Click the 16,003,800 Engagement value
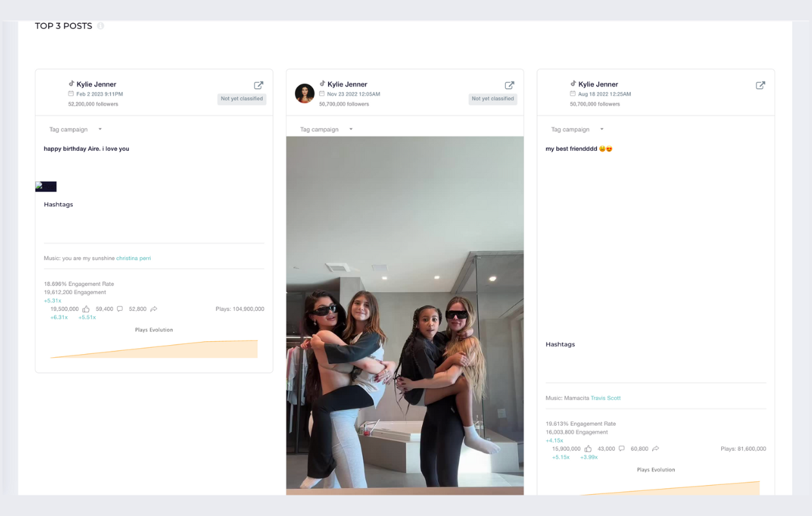Screen dimensions: 812x516 [577, 432]
